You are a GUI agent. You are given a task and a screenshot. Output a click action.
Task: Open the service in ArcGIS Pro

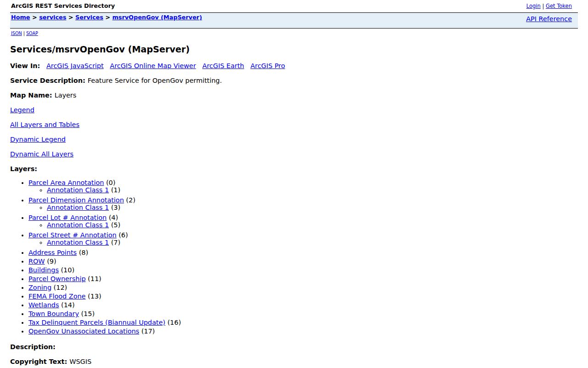268,66
